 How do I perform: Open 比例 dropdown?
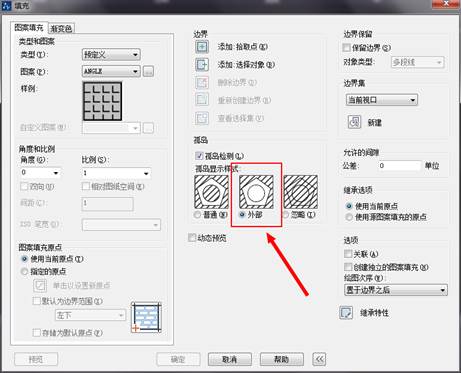pyautogui.click(x=116, y=173)
